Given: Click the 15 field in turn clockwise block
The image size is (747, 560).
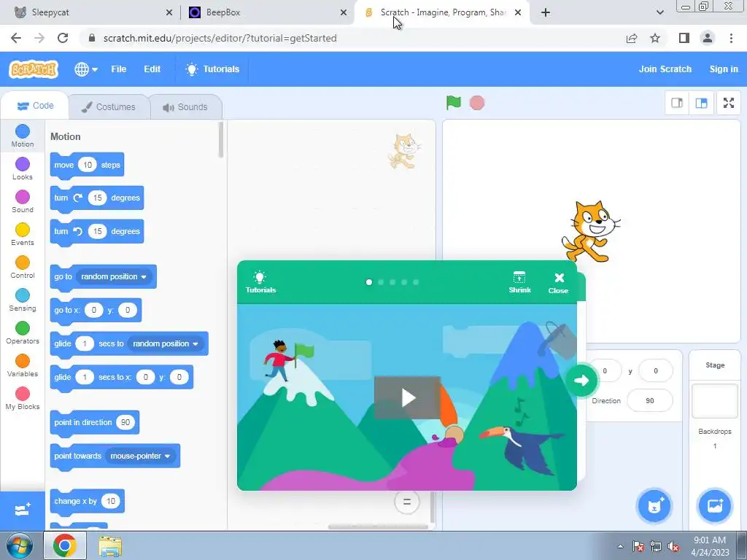Looking at the screenshot, I should pos(97,198).
